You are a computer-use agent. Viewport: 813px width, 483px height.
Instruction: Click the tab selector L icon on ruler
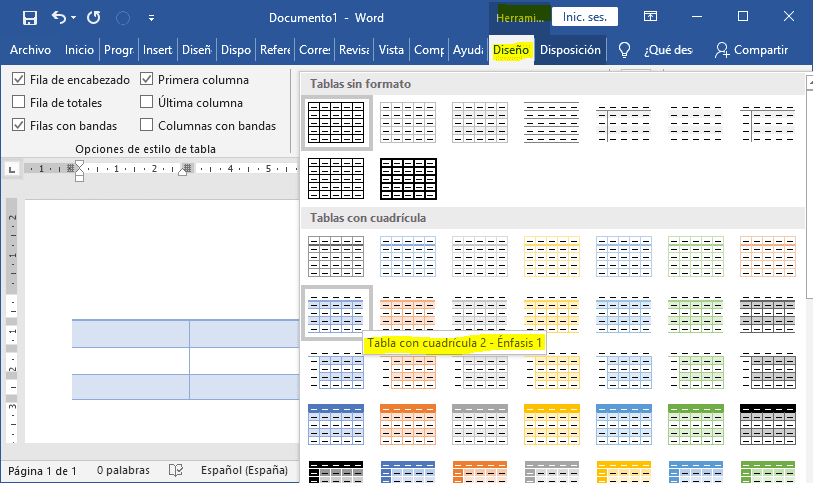click(12, 169)
